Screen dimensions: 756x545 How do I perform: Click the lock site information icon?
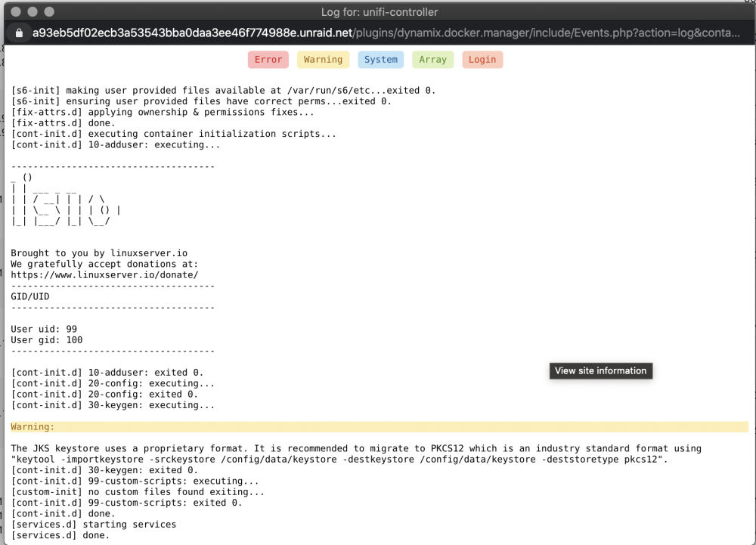[x=19, y=33]
